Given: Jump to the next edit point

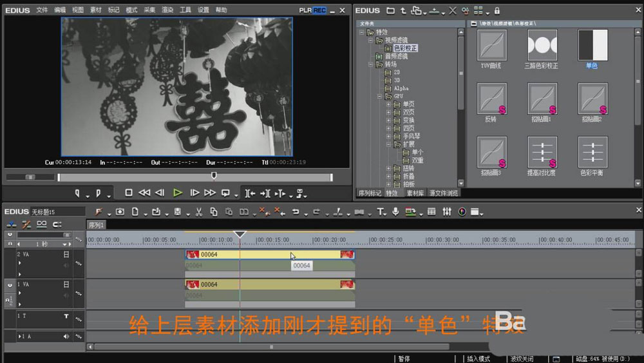Looking at the screenshot, I should 265,193.
